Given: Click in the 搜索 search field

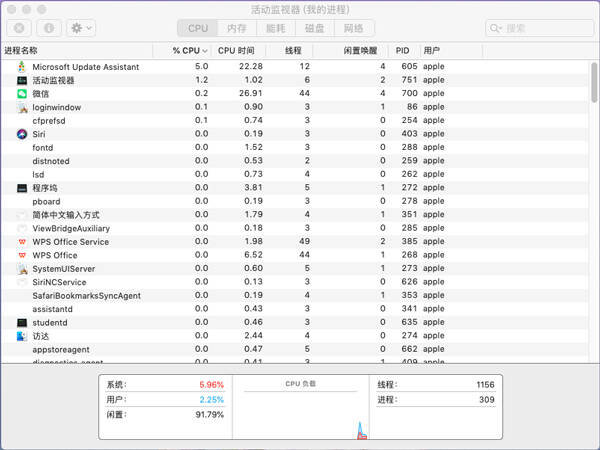Looking at the screenshot, I should pos(540,28).
